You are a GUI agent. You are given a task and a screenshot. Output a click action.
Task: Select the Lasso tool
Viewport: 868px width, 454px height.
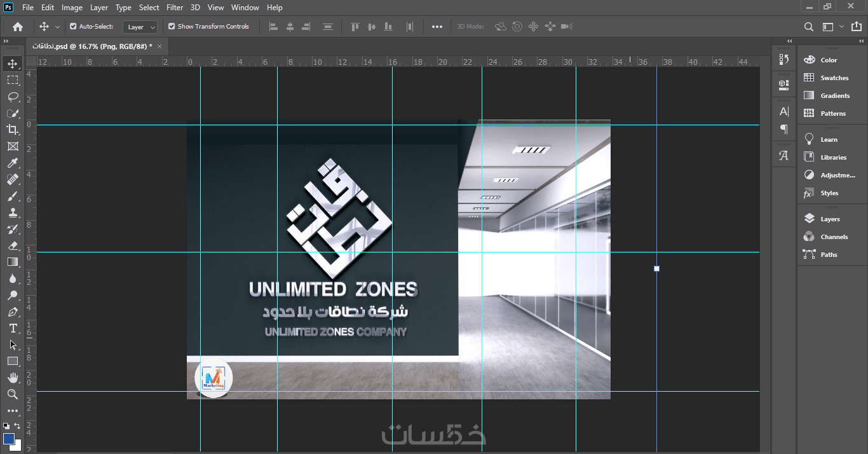13,97
